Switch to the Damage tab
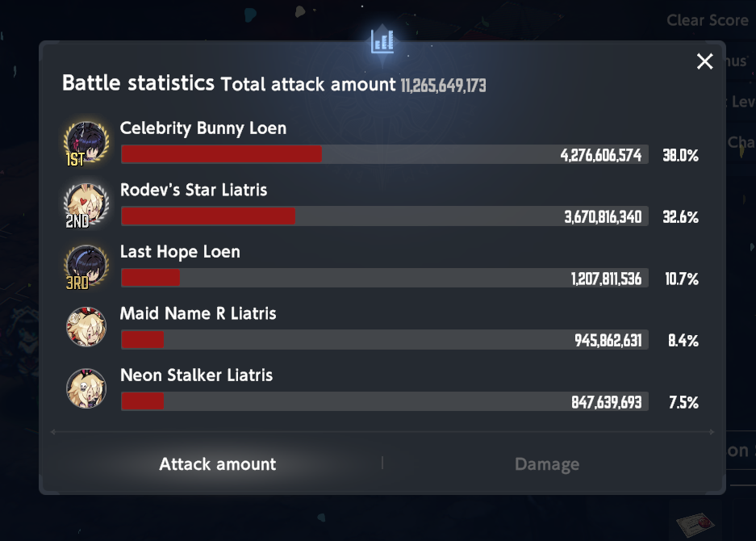 [x=547, y=463]
